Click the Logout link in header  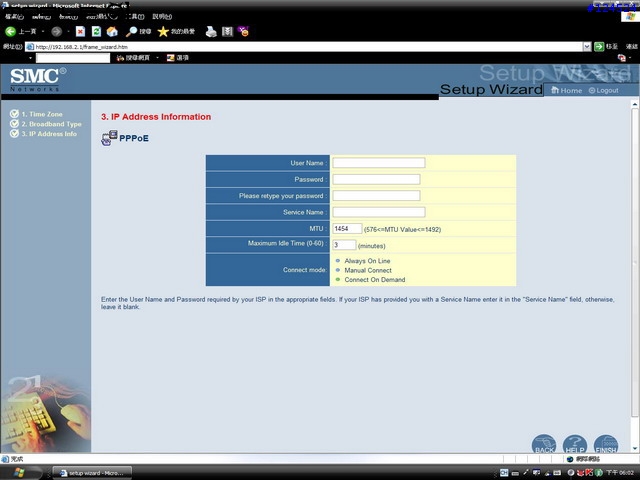tap(604, 90)
